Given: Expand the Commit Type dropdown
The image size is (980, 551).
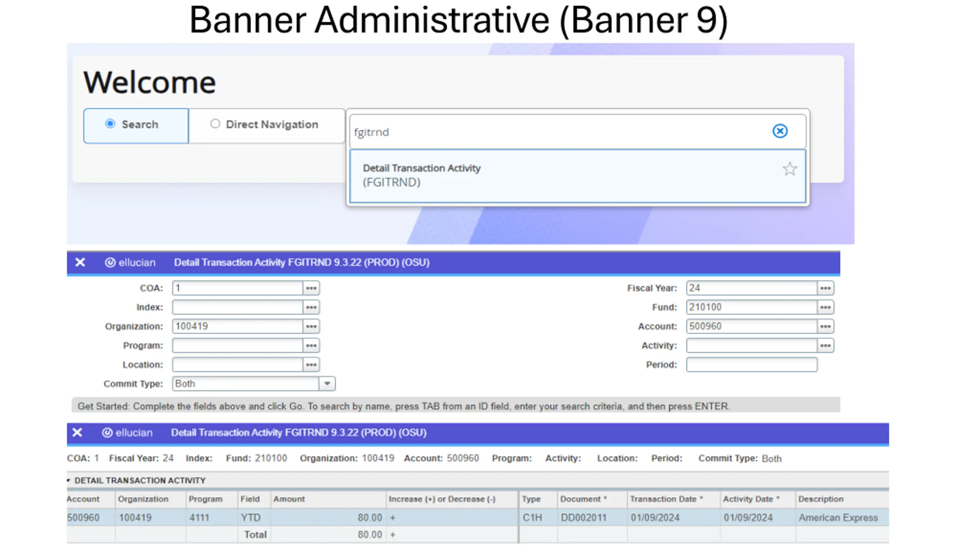Looking at the screenshot, I should [x=327, y=383].
